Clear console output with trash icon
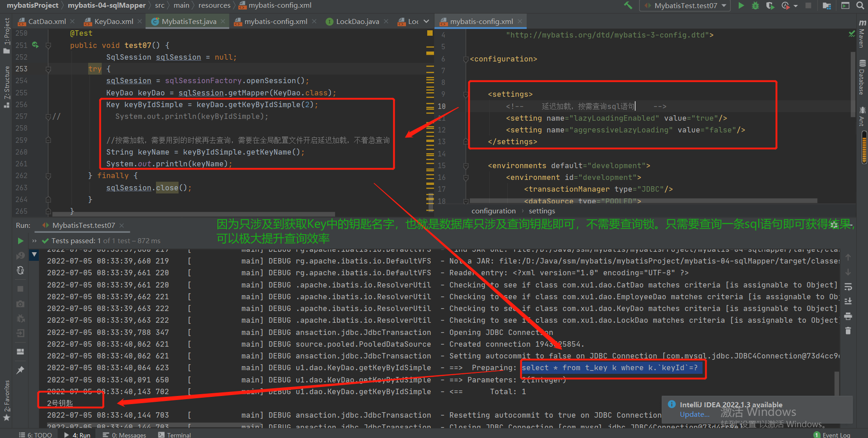The height and width of the screenshot is (438, 868). (x=848, y=331)
